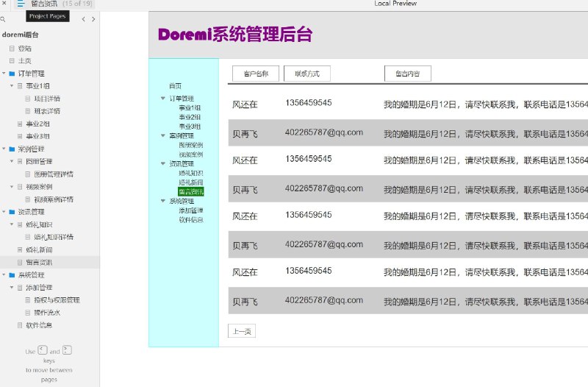Go to previous page with left arrow
The height and width of the screenshot is (387, 588).
click(x=83, y=19)
